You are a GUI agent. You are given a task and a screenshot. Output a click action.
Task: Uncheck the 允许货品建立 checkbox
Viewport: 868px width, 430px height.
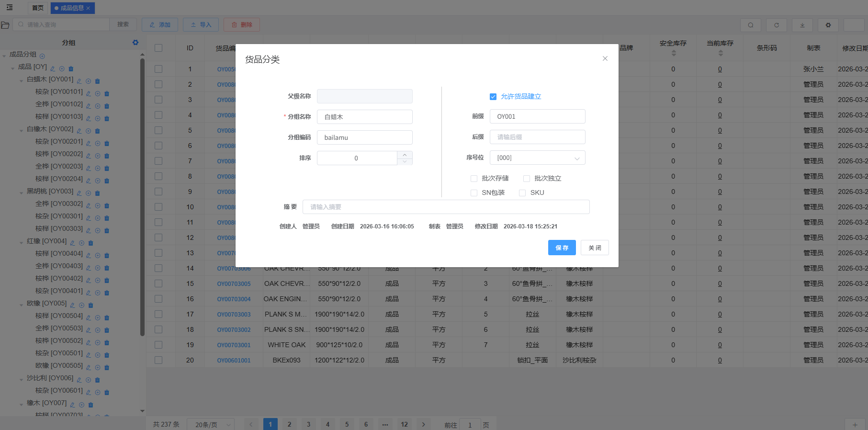493,97
